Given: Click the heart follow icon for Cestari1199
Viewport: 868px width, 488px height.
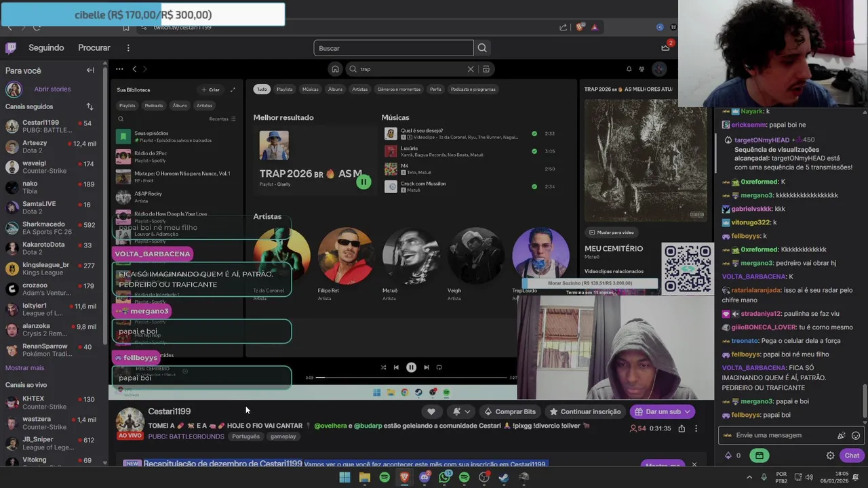Looking at the screenshot, I should click(x=431, y=411).
